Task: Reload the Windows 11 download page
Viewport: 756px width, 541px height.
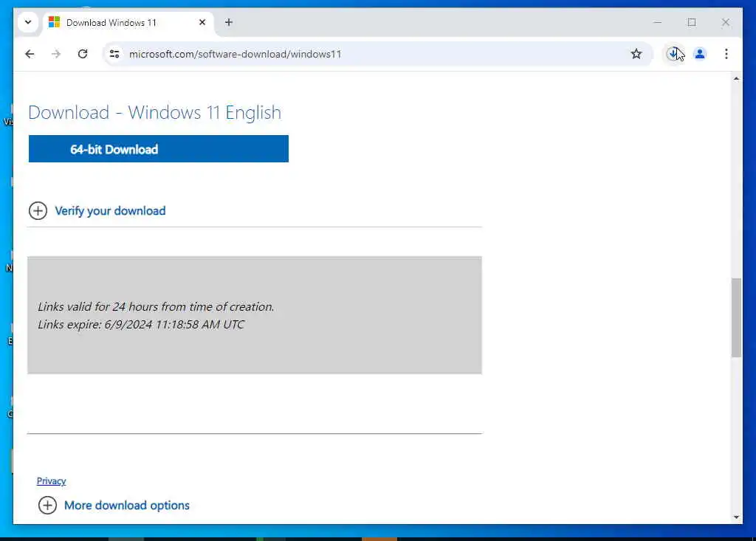Action: (x=83, y=54)
